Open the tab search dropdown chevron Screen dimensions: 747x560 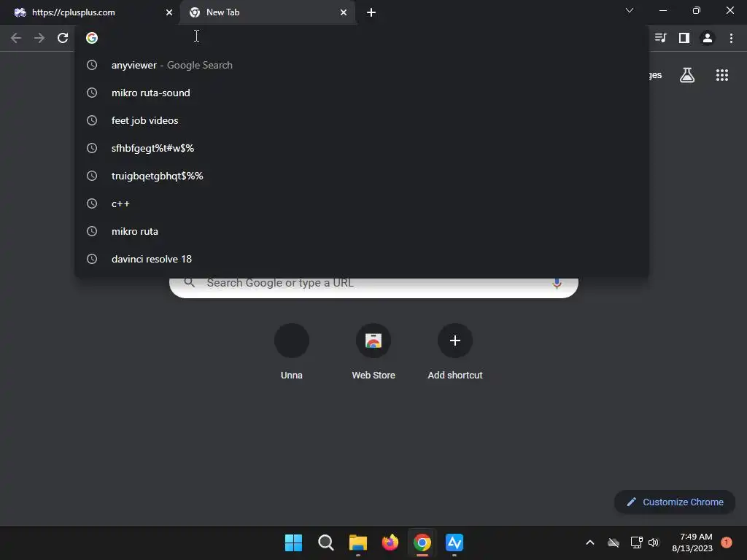[630, 10]
